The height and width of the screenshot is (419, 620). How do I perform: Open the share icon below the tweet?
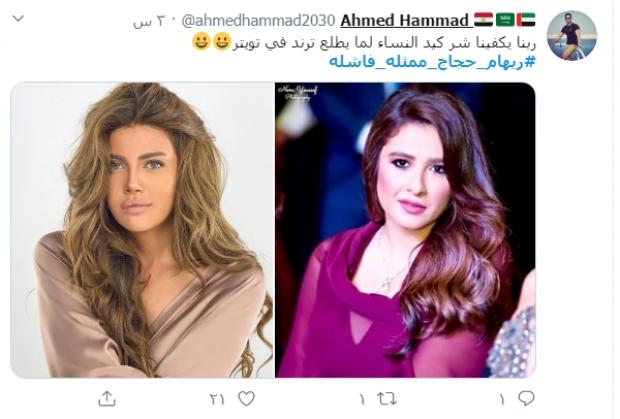pos(107,398)
